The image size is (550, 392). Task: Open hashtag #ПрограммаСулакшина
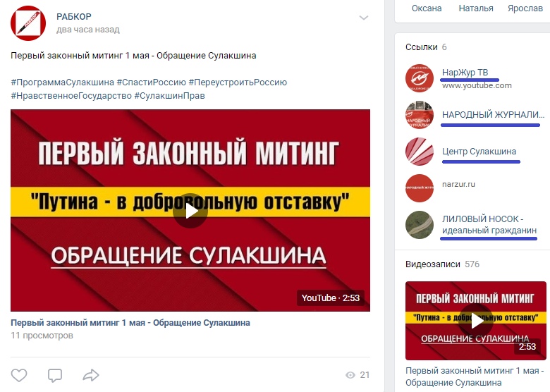point(63,82)
